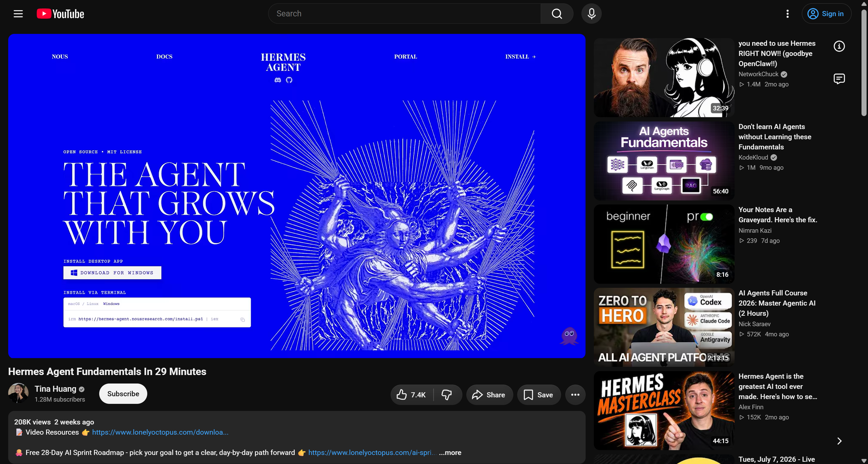Viewport: 868px width, 464px height.
Task: Click the NOUS nav item in video
Action: [x=60, y=56]
